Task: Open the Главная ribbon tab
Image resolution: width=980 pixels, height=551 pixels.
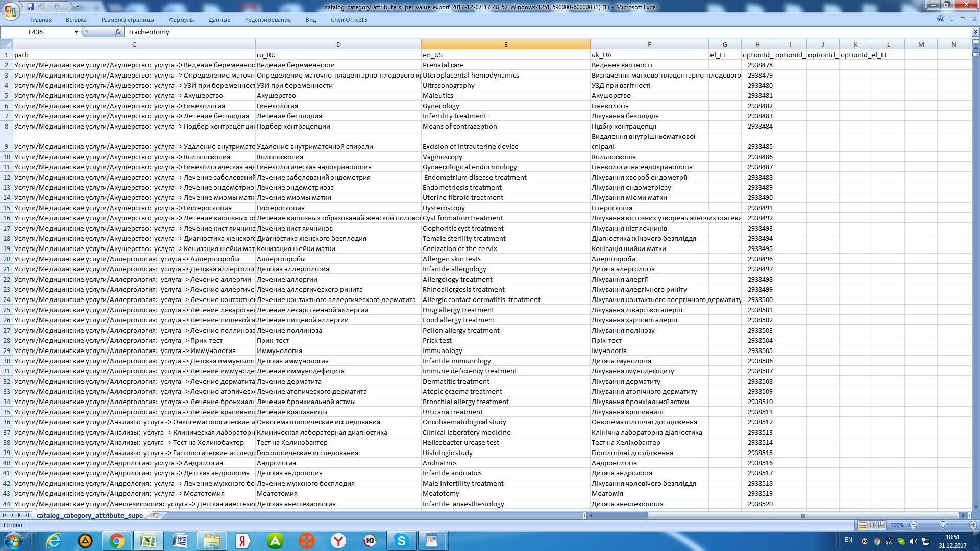Action: (41, 20)
